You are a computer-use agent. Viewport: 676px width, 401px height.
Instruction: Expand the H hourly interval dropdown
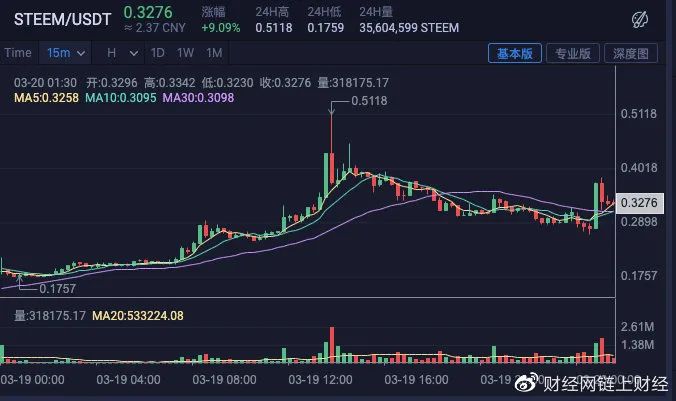coord(122,53)
